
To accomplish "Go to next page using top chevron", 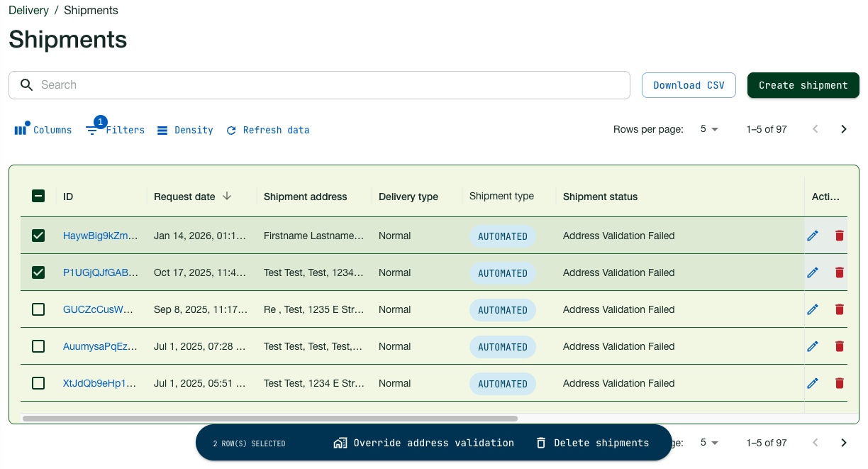I will coord(844,129).
